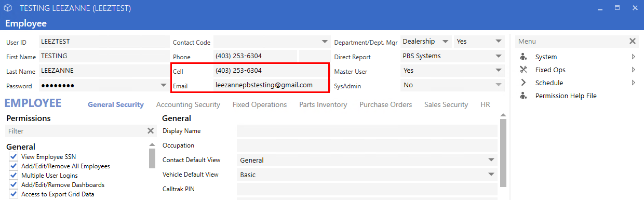Expand the Fixed Ops submenu arrow

pyautogui.click(x=633, y=70)
